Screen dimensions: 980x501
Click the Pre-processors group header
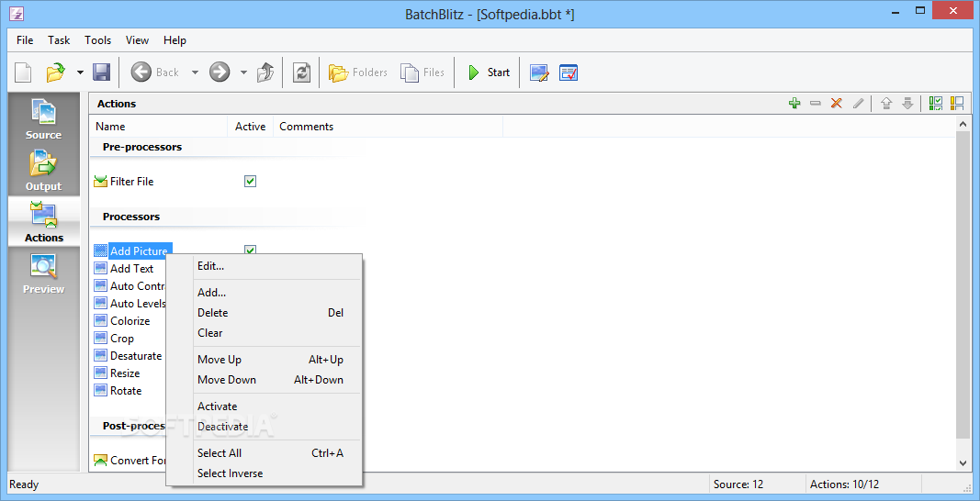click(x=141, y=148)
